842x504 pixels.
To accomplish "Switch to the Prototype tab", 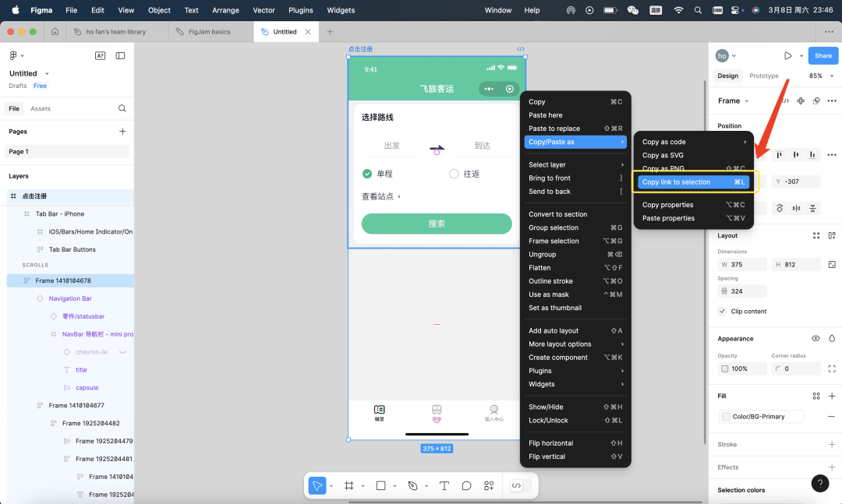I will [763, 76].
